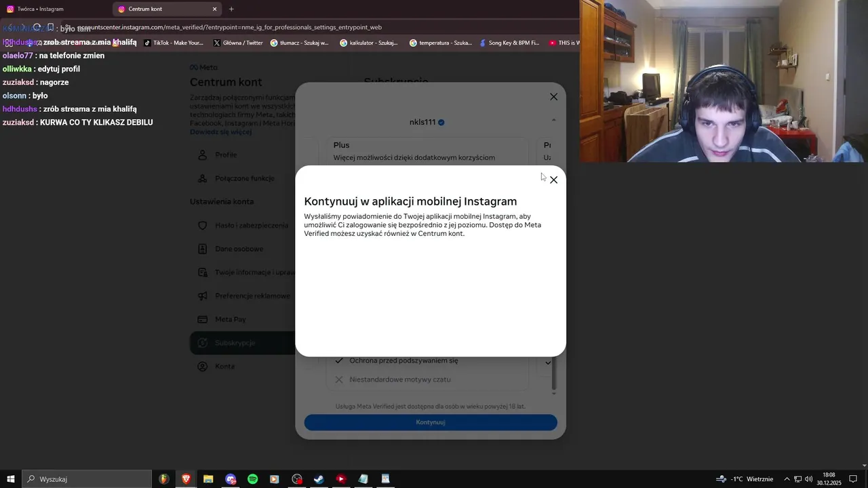Close the 'Kontynuuj w aplikacji mobilnej' dialog
The height and width of the screenshot is (488, 868).
(x=553, y=180)
